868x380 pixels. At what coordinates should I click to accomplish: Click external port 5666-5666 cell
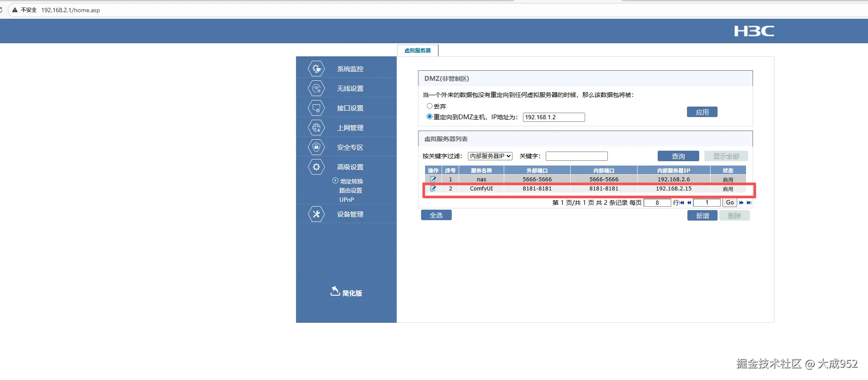pos(537,179)
